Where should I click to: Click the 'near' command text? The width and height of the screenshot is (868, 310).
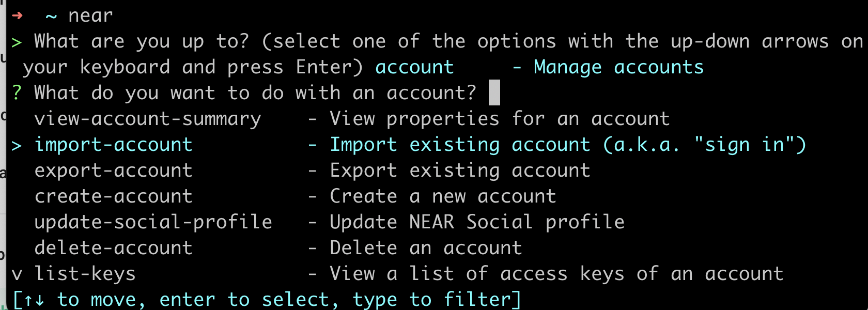(x=91, y=16)
